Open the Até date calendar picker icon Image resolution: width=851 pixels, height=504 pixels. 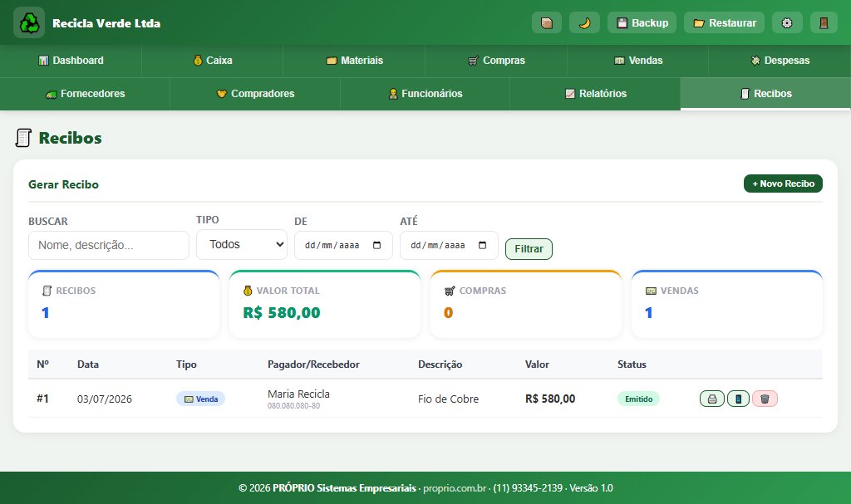(483, 245)
